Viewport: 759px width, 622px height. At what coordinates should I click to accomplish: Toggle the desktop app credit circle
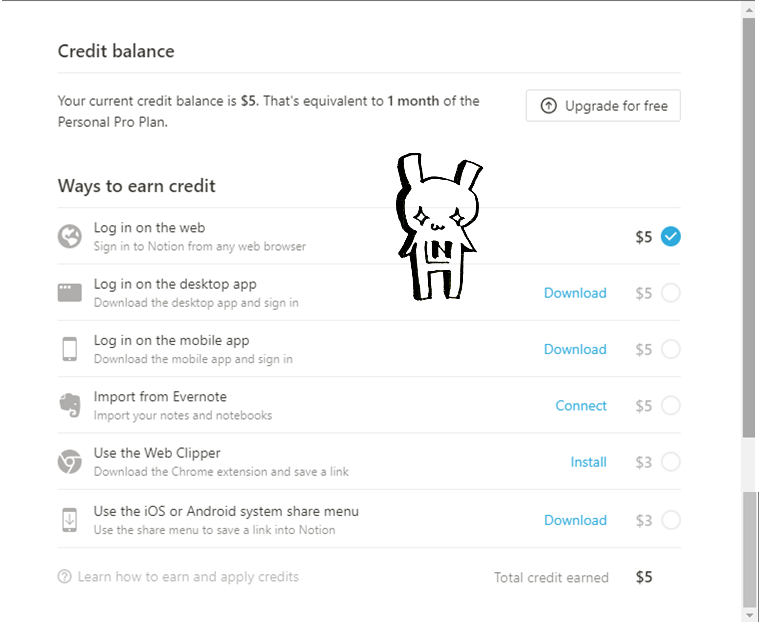[670, 293]
